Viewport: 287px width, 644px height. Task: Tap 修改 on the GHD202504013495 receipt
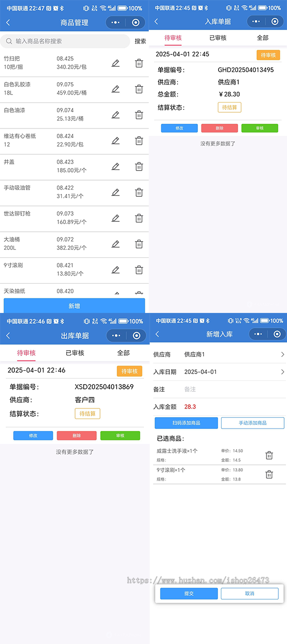point(179,128)
